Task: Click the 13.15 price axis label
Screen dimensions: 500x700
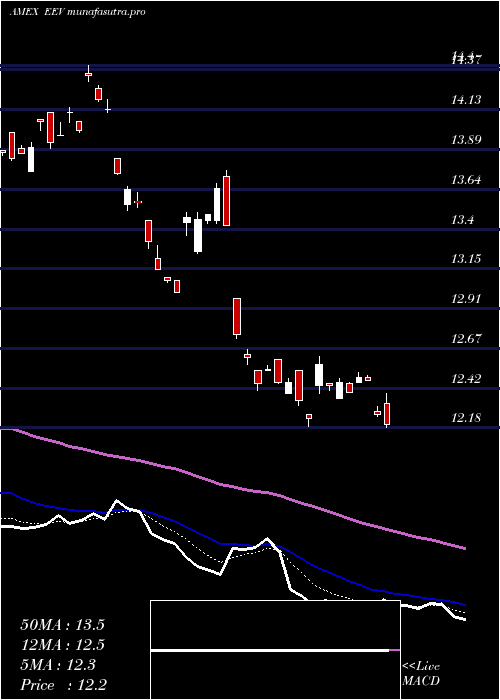Action: click(x=467, y=258)
